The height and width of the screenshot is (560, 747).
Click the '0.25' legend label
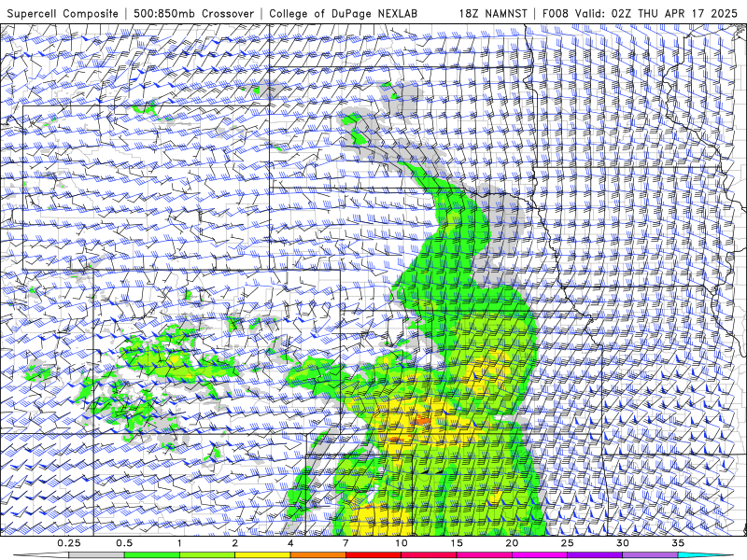coord(69,543)
